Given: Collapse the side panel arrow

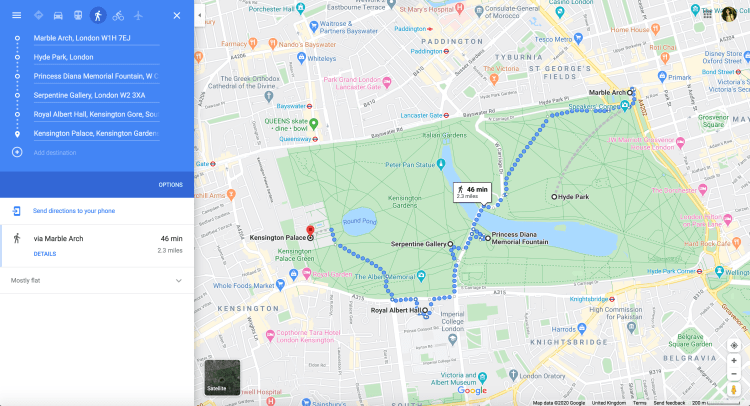Looking at the screenshot, I should point(198,16).
